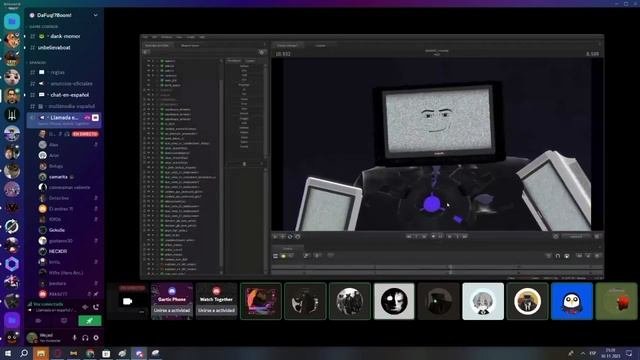This screenshot has width=640, height=360.
Task: Select the console tab in the stream
Action: (x=320, y=45)
